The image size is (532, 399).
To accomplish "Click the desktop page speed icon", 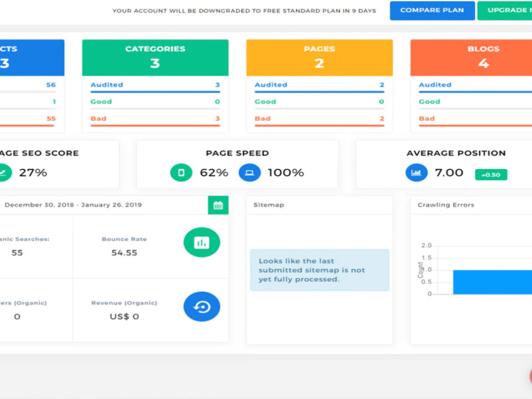I will [250, 172].
